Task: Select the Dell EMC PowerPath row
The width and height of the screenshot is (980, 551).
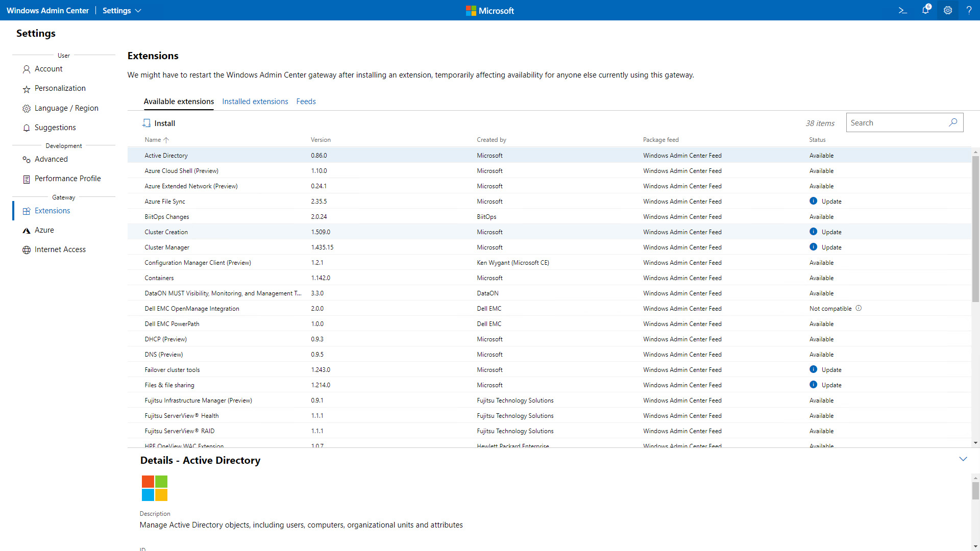Action: point(549,323)
